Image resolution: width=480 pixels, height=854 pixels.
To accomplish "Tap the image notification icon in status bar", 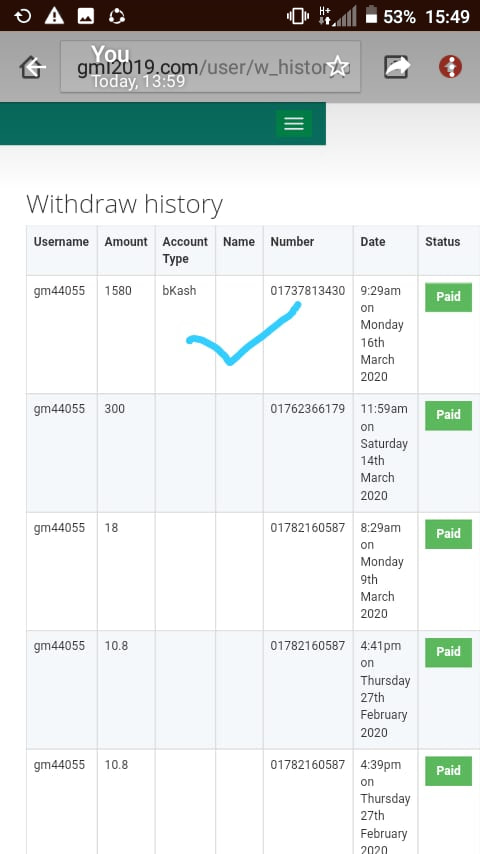I will tap(86, 16).
